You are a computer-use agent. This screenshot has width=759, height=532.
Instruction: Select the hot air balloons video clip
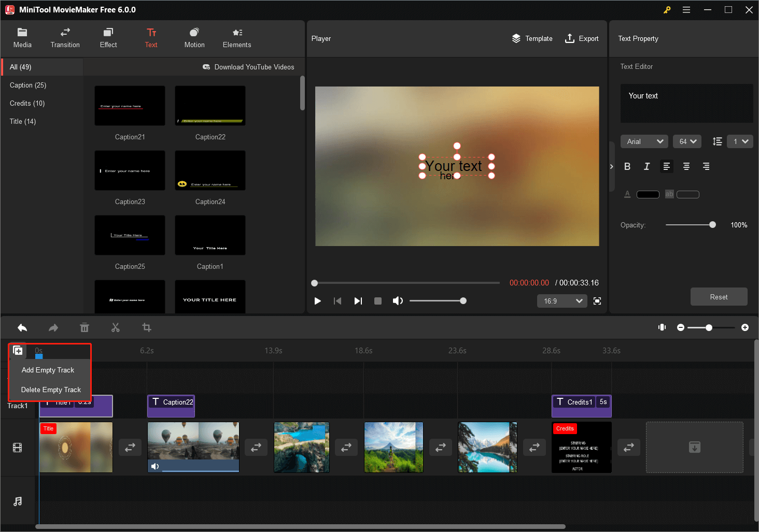193,447
